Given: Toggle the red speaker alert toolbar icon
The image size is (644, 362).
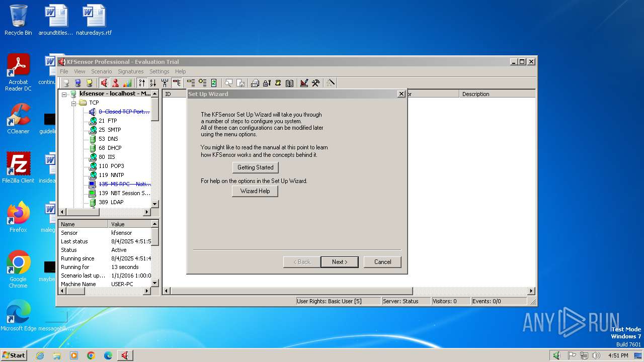Looking at the screenshot, I should click(104, 83).
